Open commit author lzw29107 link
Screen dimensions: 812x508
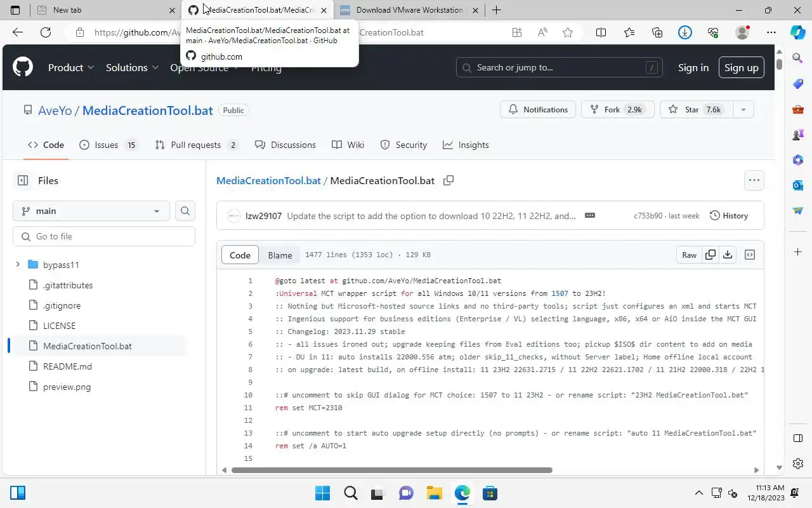click(x=263, y=215)
